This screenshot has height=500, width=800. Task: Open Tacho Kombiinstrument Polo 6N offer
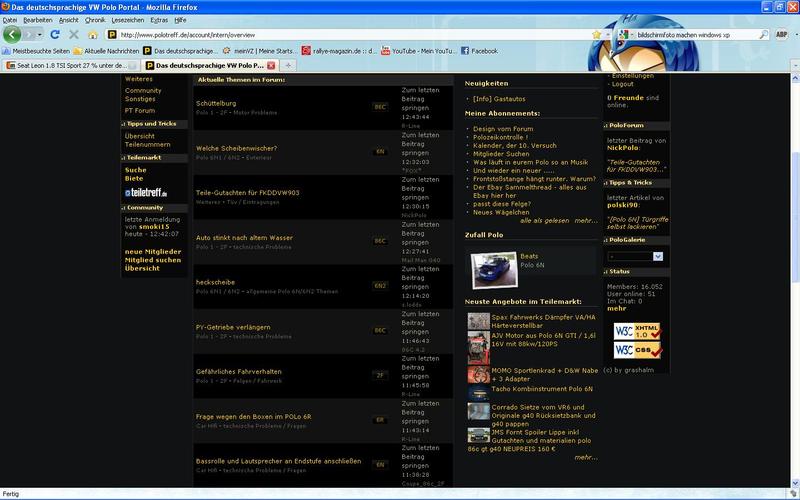(x=542, y=389)
